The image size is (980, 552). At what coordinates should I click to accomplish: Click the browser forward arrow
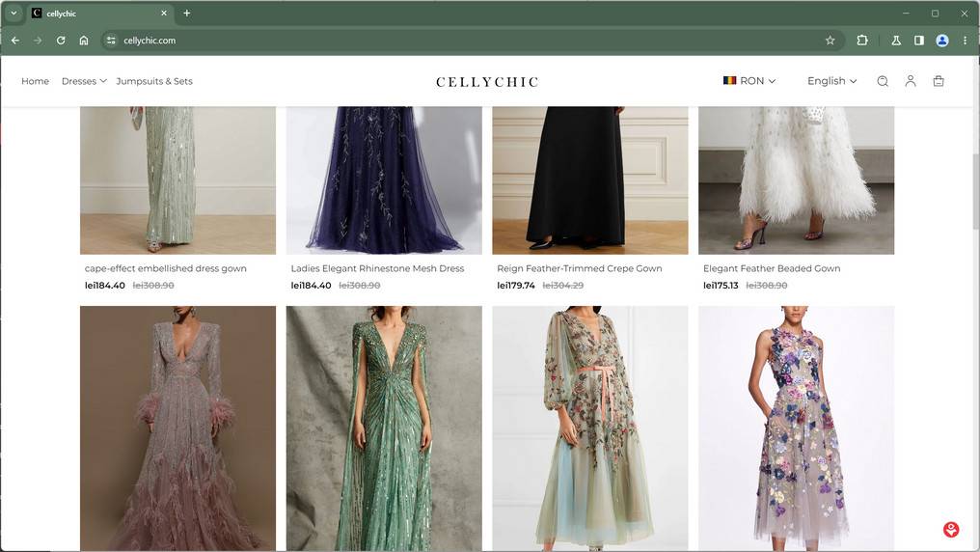39,40
